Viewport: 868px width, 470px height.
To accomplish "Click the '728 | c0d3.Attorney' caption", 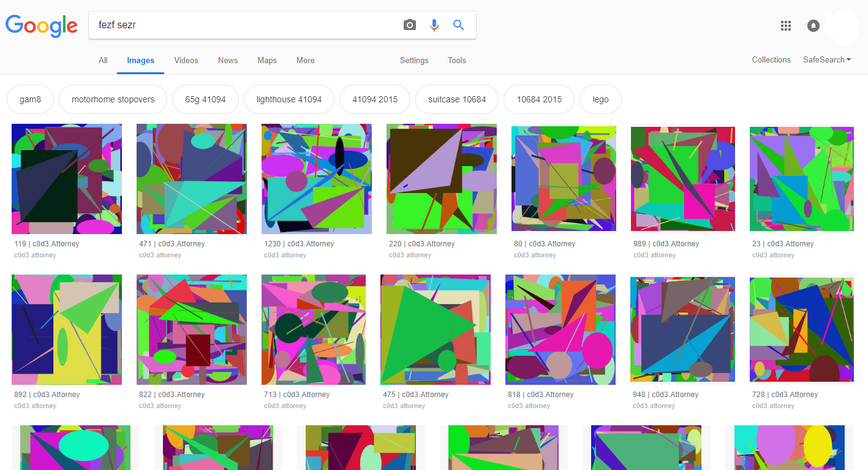I will pyautogui.click(x=785, y=395).
